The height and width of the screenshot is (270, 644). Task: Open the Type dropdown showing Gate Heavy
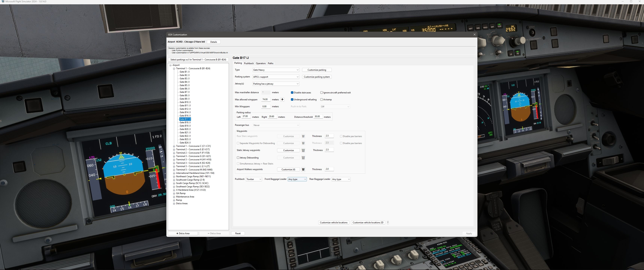tap(276, 70)
